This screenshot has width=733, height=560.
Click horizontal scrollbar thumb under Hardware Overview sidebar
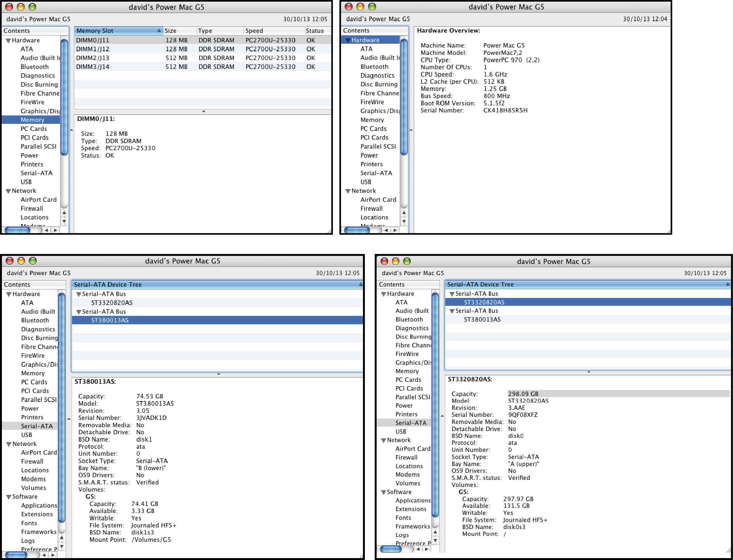pos(357,230)
